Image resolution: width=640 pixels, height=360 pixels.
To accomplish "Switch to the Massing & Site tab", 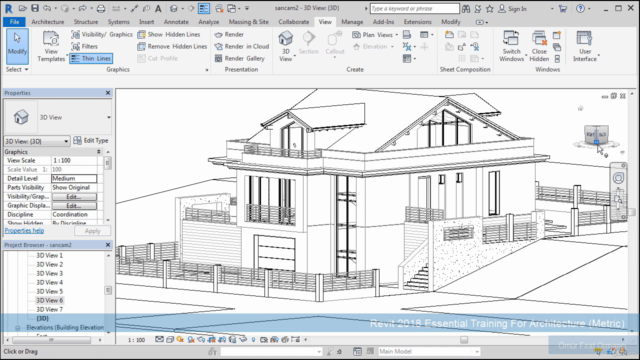I will click(x=249, y=22).
